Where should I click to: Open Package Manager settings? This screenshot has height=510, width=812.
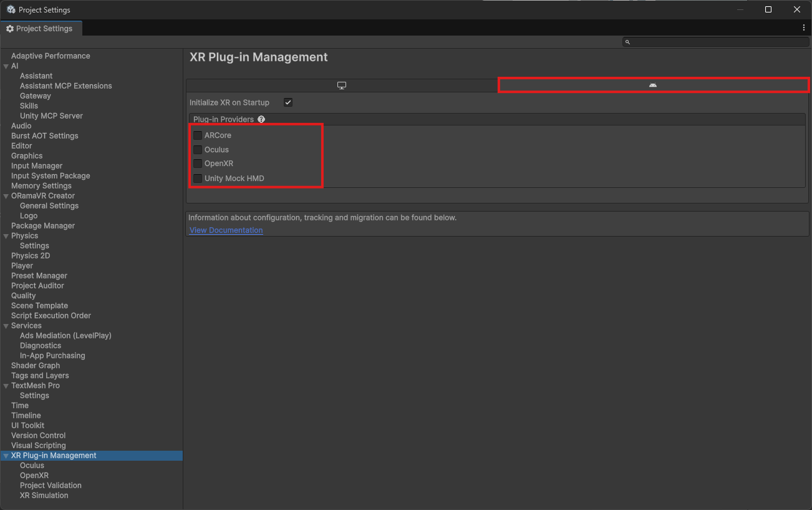(43, 226)
